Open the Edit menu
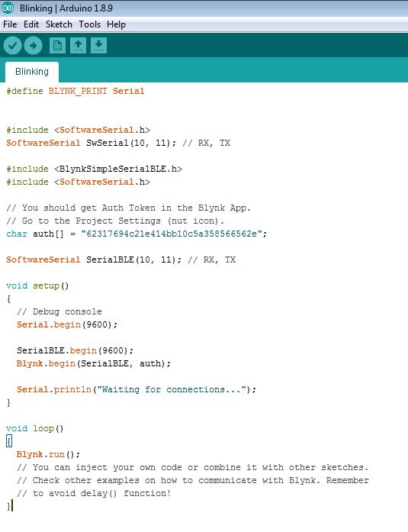 [x=31, y=24]
